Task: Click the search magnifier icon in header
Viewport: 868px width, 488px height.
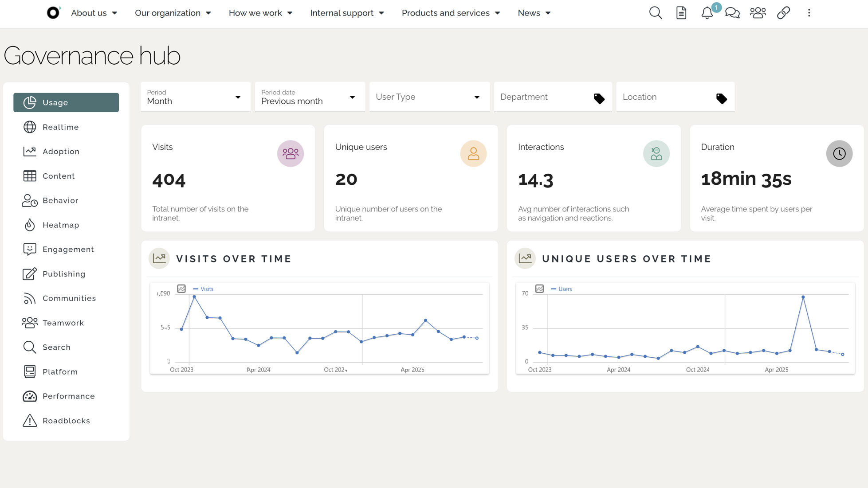Action: (x=656, y=13)
